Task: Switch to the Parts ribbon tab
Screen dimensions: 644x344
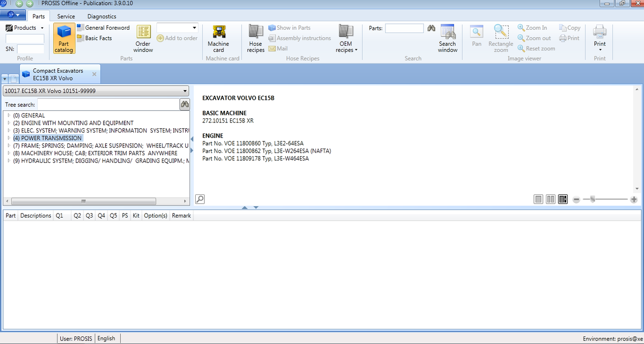Action: tap(38, 17)
